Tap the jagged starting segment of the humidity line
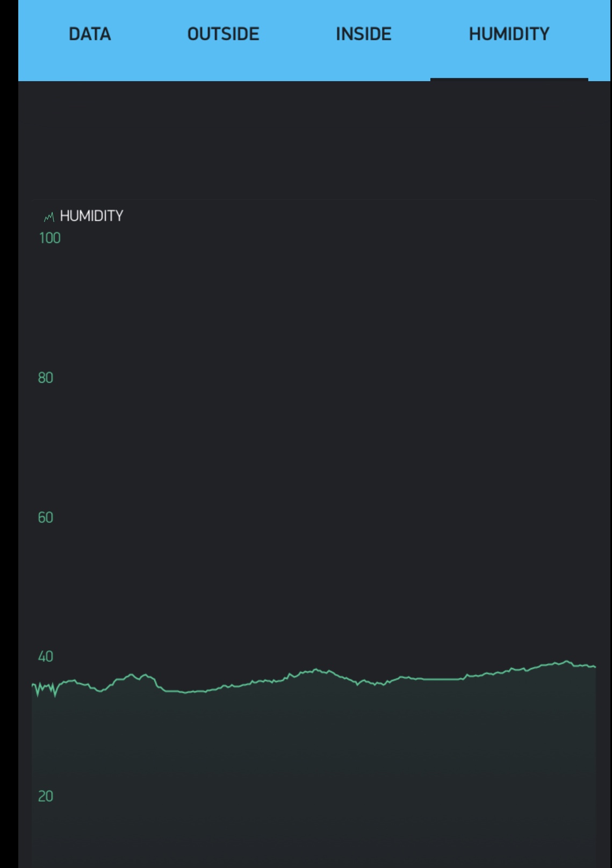 point(45,688)
